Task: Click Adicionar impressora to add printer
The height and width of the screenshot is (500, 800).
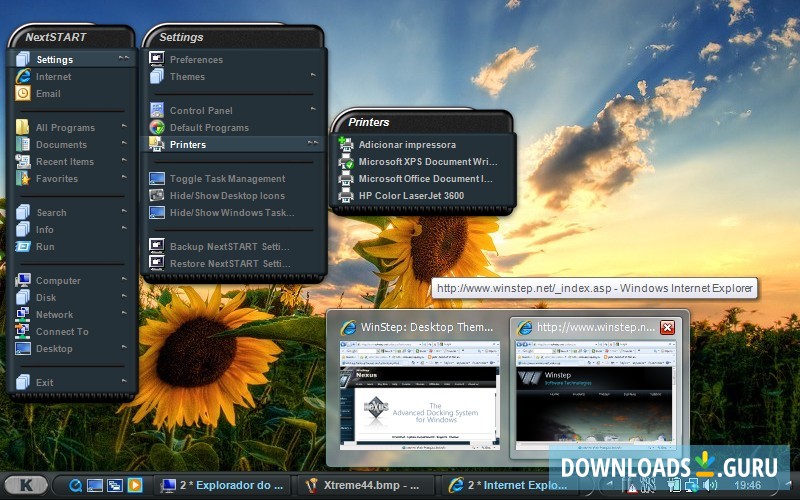Action: 407,145
